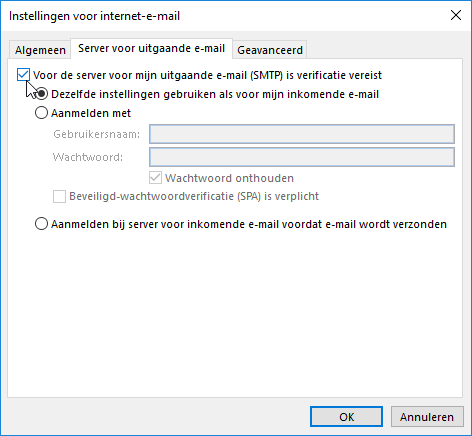Close the internet e-mail settings dialog
This screenshot has width=472, height=436.
[456, 15]
